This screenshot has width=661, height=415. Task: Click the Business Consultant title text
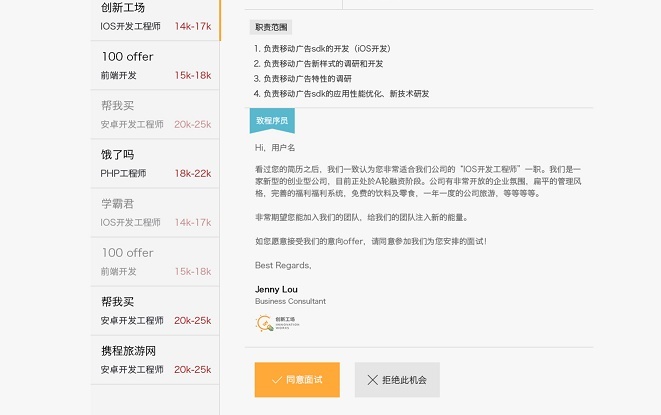(x=290, y=301)
